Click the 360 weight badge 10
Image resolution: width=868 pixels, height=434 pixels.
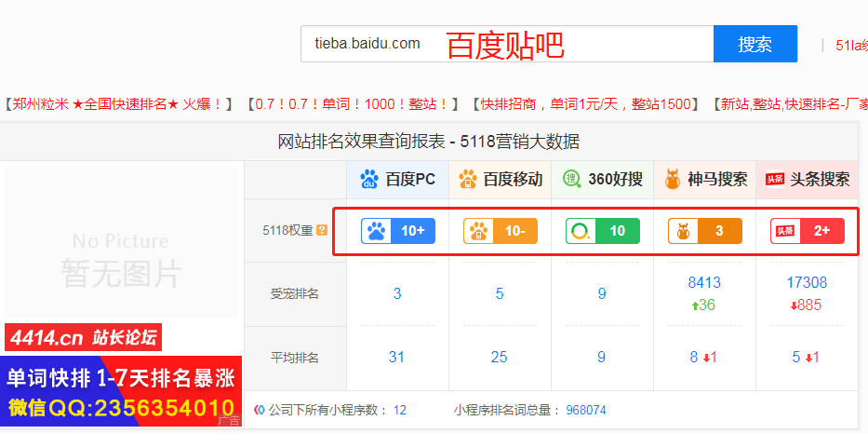(602, 231)
